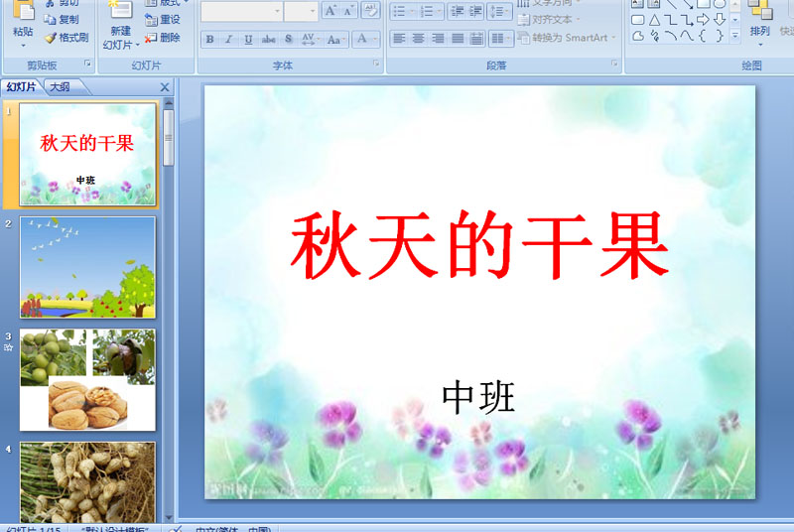This screenshot has width=794, height=532.
Task: Select slide 2 autumn landscape thumbnail
Action: tap(87, 267)
